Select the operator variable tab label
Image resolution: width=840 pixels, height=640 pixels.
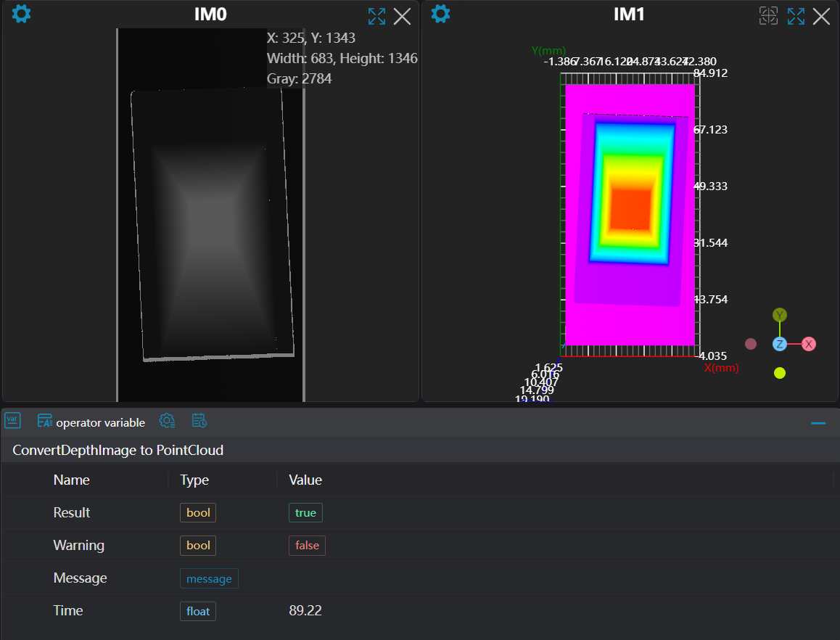pyautogui.click(x=100, y=422)
